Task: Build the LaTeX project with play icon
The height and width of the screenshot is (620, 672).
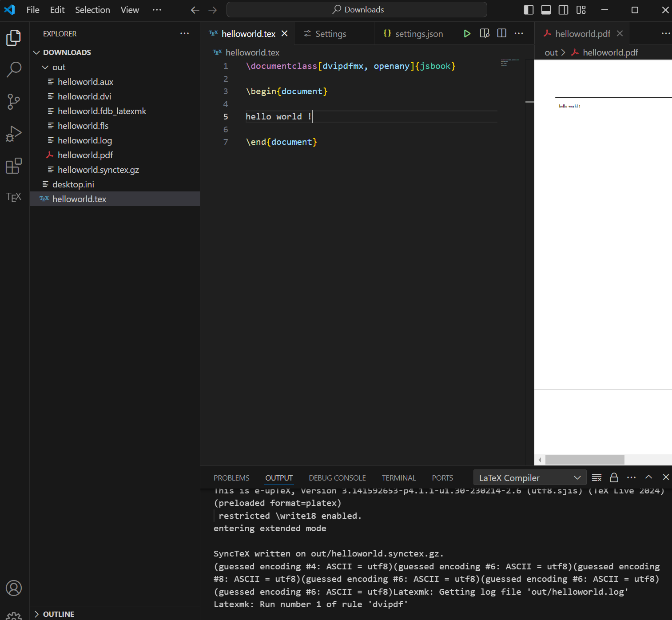Action: [x=467, y=33]
